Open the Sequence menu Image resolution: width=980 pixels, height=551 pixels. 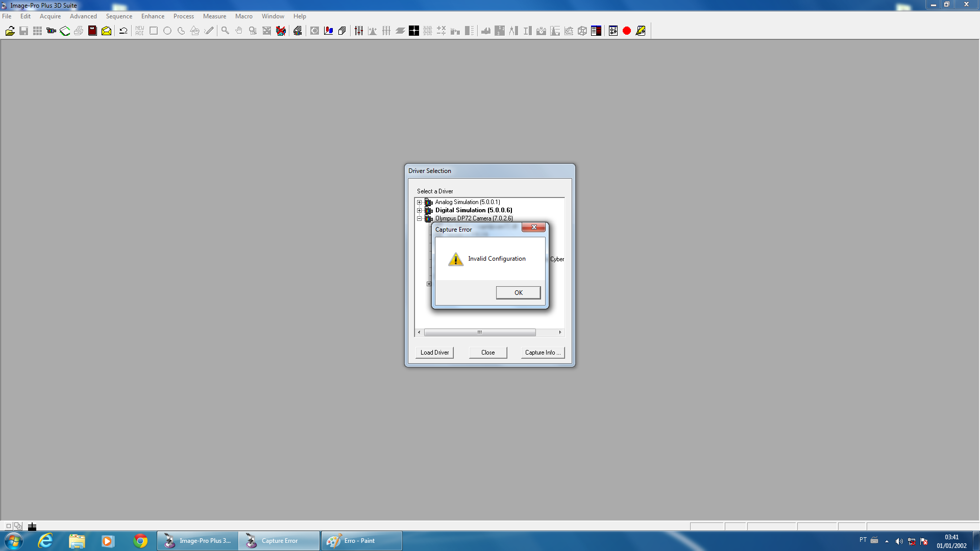coord(119,16)
